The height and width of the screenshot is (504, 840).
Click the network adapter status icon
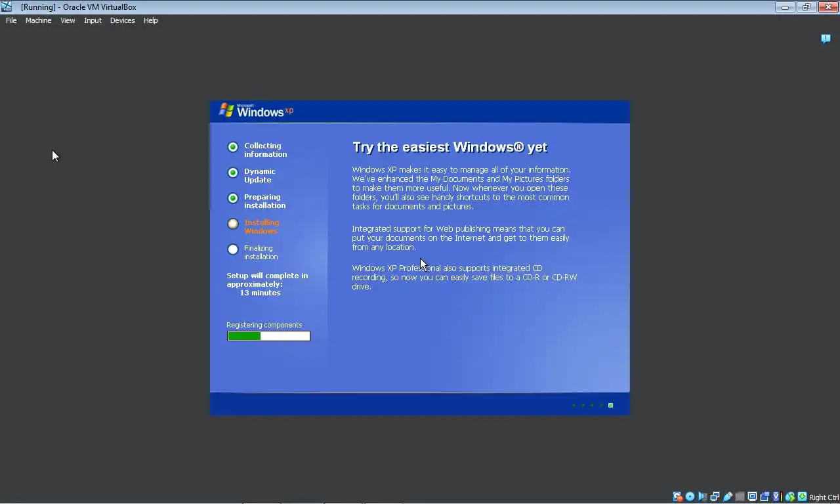(x=715, y=497)
